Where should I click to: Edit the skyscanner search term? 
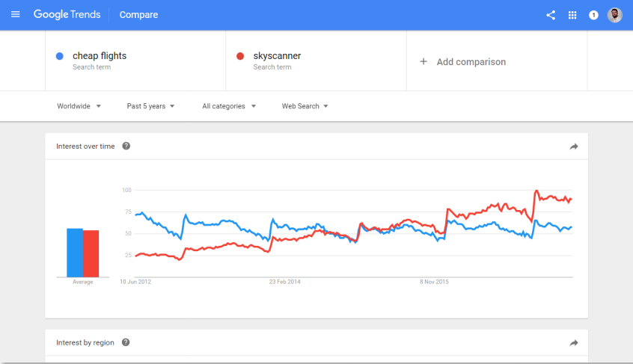(x=277, y=56)
